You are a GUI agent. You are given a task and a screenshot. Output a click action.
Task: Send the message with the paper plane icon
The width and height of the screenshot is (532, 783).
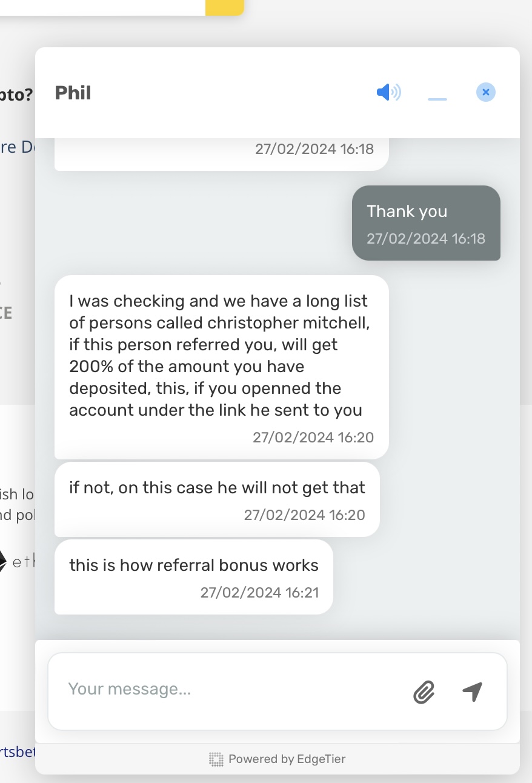[472, 691]
